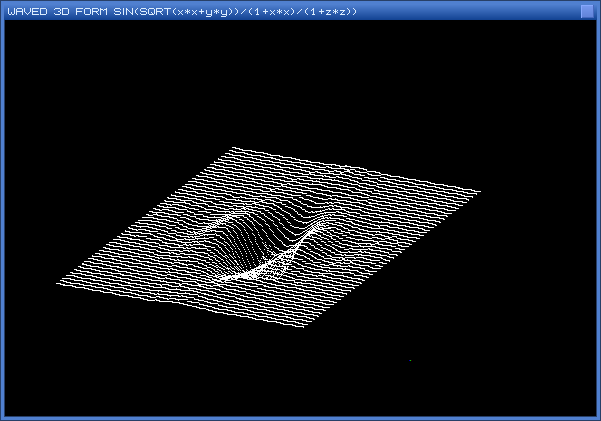
Task: Click the empty black area above the mesh
Action: pyautogui.click(x=300, y=80)
